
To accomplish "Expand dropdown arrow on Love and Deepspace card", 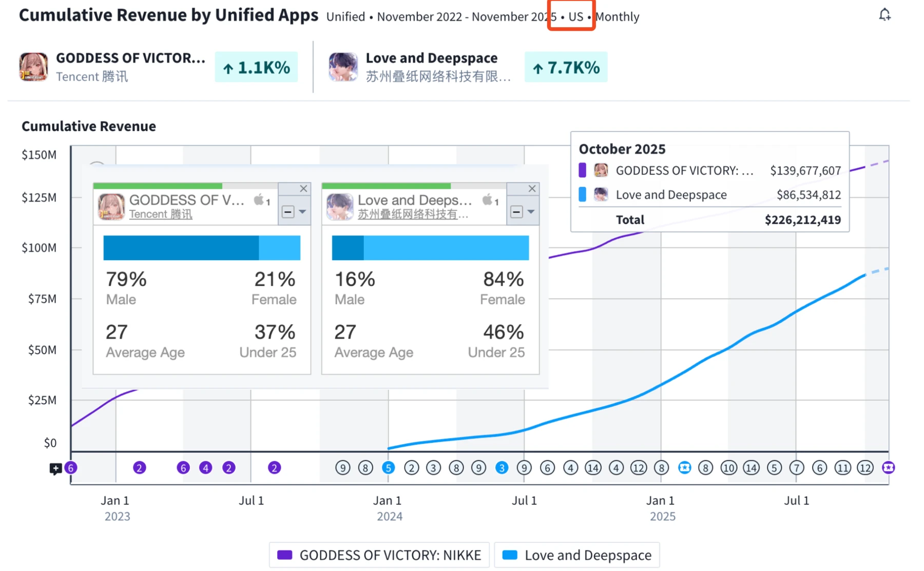I will (531, 212).
